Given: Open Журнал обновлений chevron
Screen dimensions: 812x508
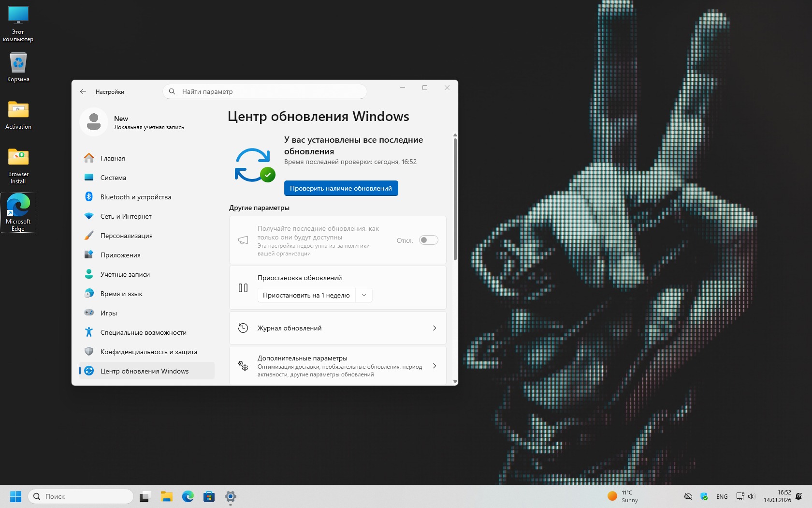Looking at the screenshot, I should click(x=434, y=328).
